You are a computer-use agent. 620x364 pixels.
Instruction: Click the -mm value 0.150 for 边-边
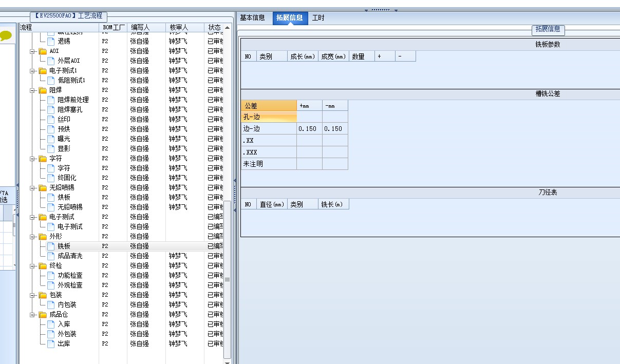click(335, 129)
